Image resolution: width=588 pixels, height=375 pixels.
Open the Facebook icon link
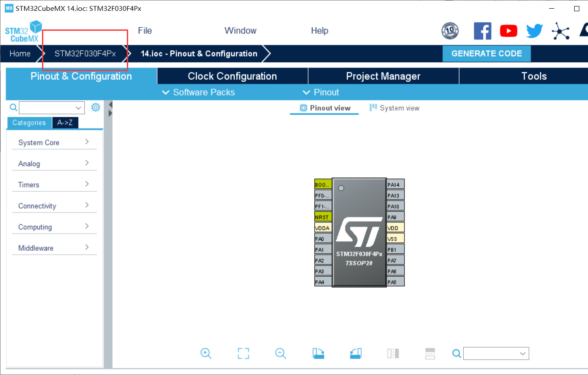pos(482,31)
